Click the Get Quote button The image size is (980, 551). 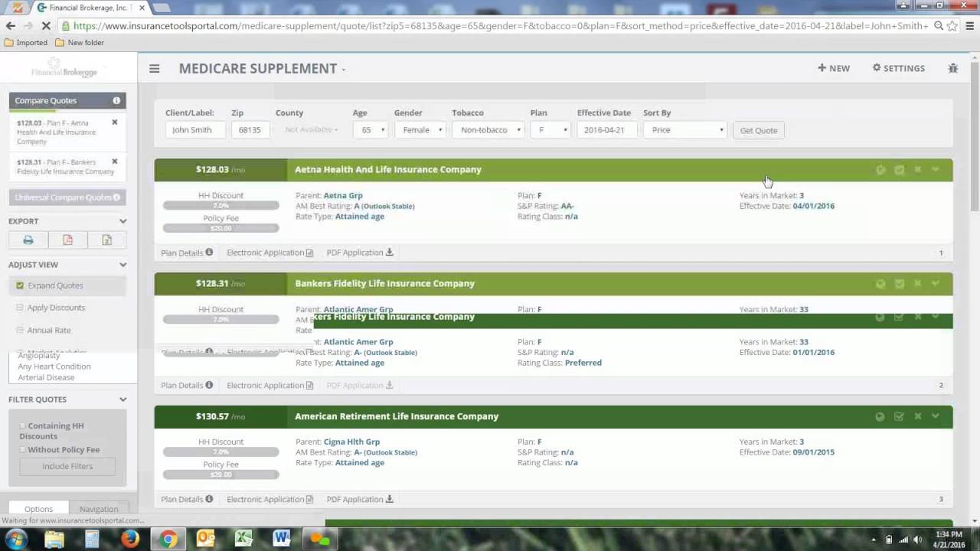[x=759, y=130]
